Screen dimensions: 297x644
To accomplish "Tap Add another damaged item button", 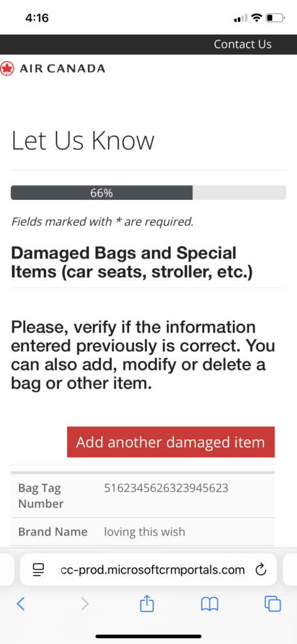I will [171, 442].
